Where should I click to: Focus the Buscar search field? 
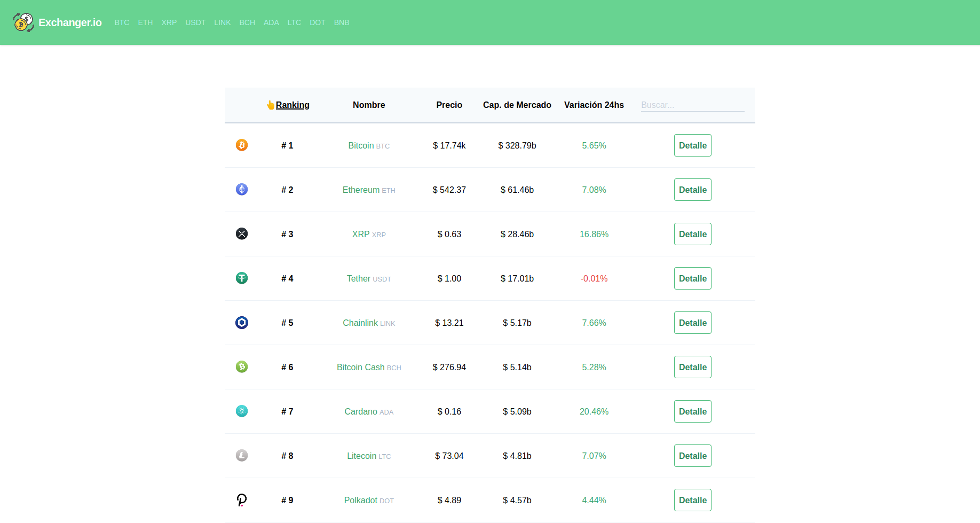[692, 105]
